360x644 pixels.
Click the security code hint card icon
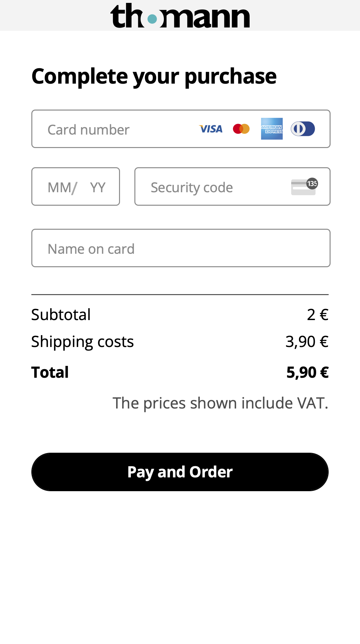(x=304, y=187)
